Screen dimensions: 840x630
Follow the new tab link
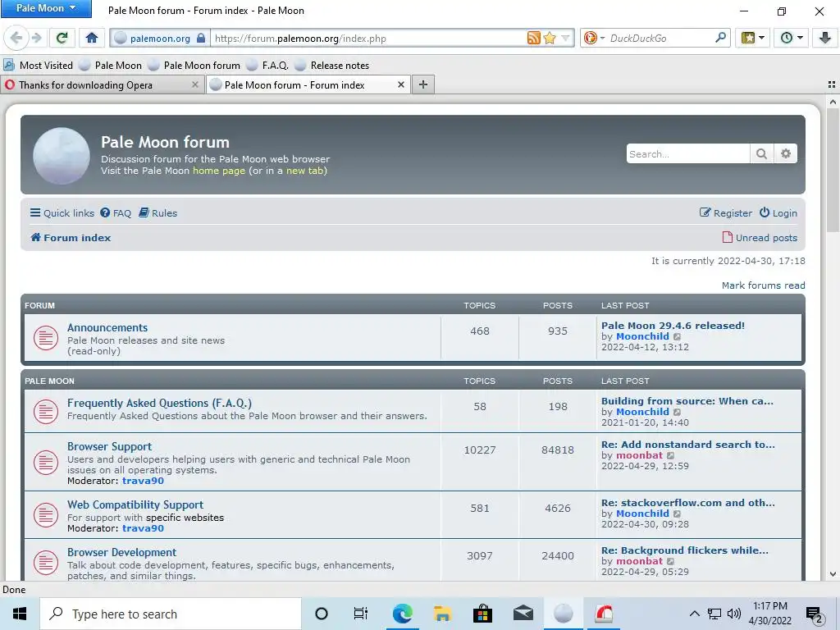tap(305, 171)
